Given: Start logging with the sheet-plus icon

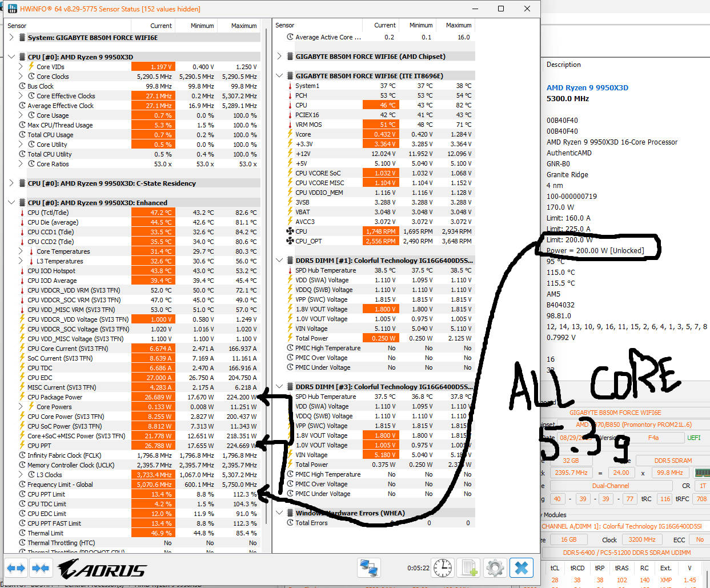Looking at the screenshot, I should point(469,568).
